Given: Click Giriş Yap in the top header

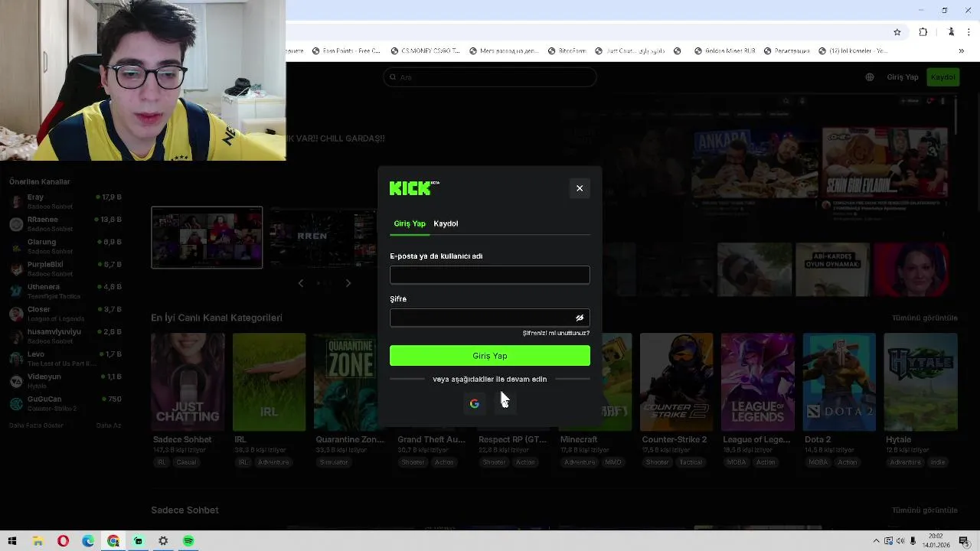Looking at the screenshot, I should tap(903, 77).
